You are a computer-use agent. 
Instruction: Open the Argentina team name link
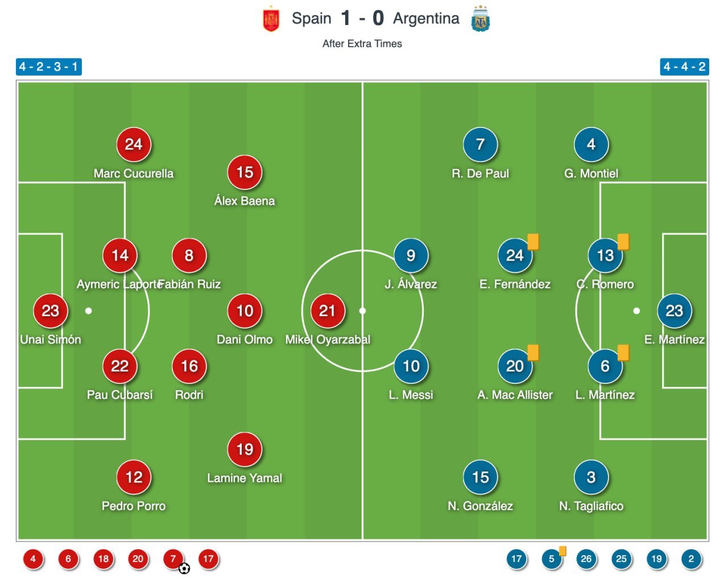[x=426, y=18]
